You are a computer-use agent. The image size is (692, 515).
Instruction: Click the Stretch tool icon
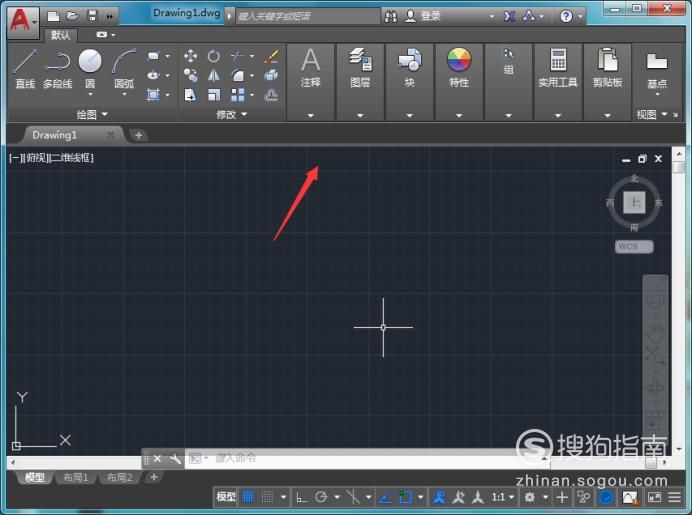pyautogui.click(x=190, y=95)
